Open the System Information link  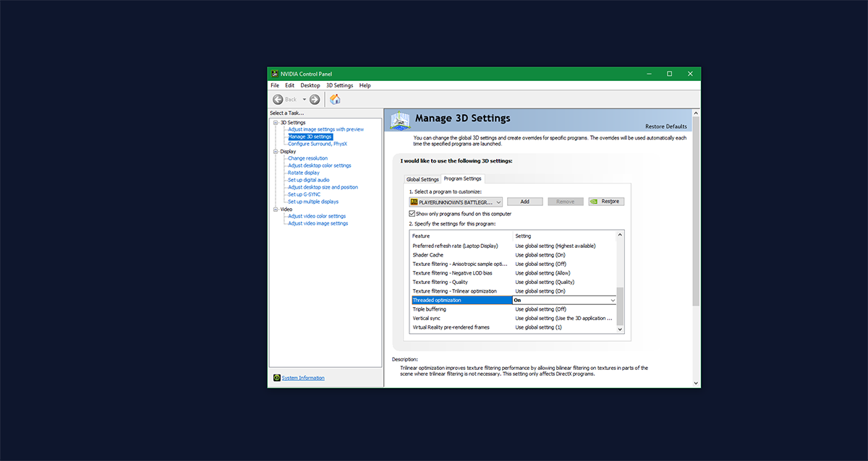pyautogui.click(x=303, y=378)
